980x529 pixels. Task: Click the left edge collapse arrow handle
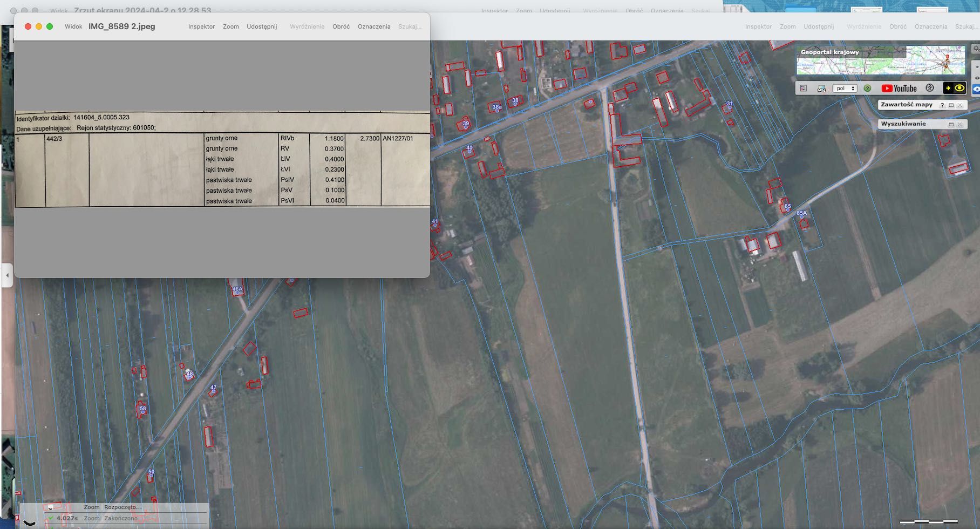(x=6, y=275)
